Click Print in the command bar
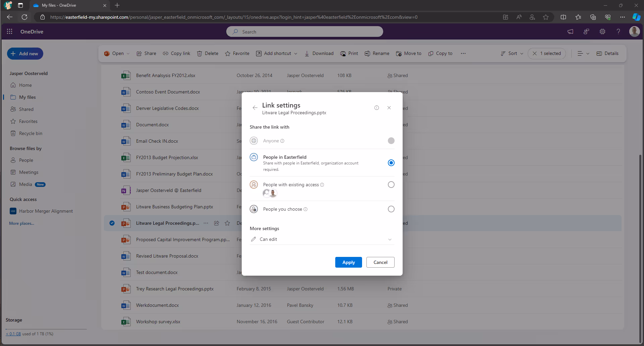The width and height of the screenshot is (644, 346). pyautogui.click(x=349, y=53)
